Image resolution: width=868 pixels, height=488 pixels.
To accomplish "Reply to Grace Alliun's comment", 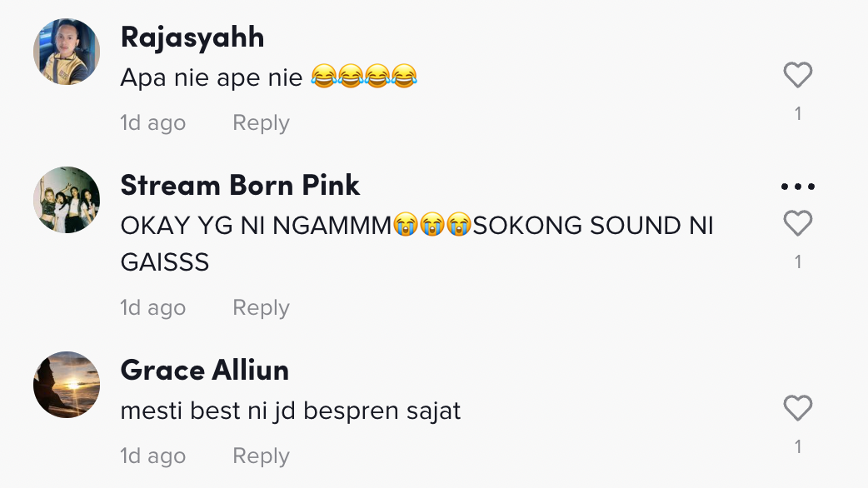I will (x=261, y=456).
